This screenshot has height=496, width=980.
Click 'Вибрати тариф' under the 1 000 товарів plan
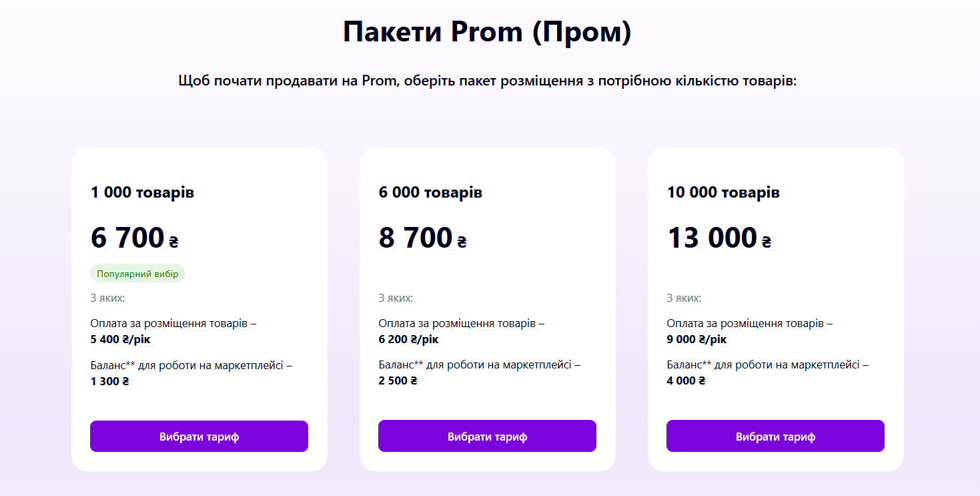click(x=199, y=436)
